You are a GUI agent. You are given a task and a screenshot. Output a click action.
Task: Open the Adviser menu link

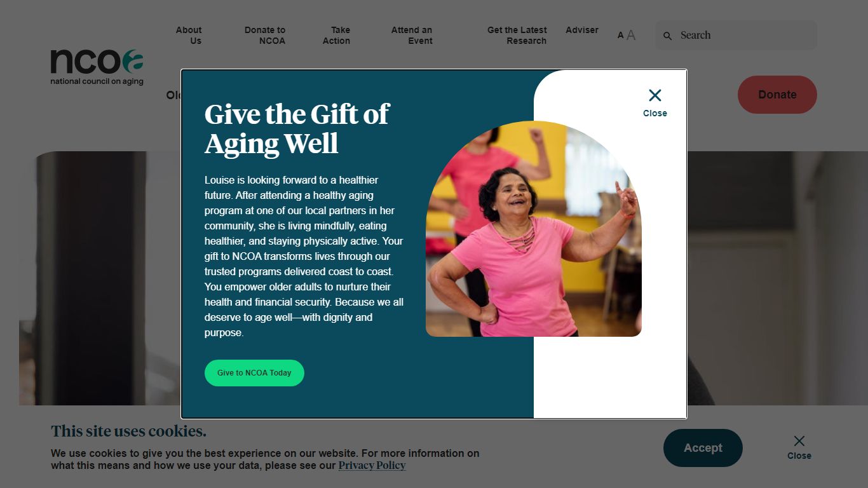click(582, 30)
